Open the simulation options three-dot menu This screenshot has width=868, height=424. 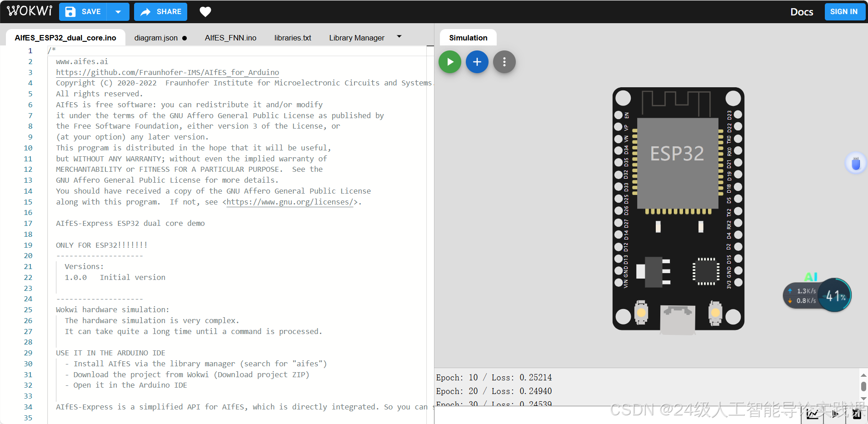point(504,61)
